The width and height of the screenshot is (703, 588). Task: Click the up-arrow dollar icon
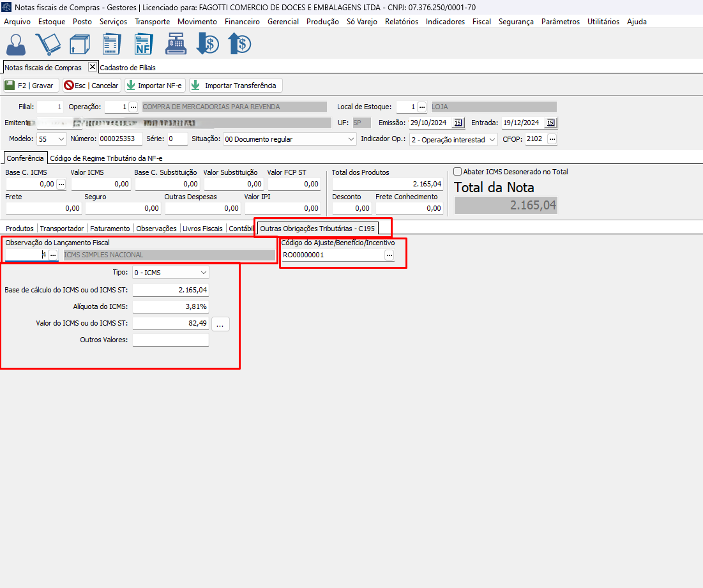[239, 44]
